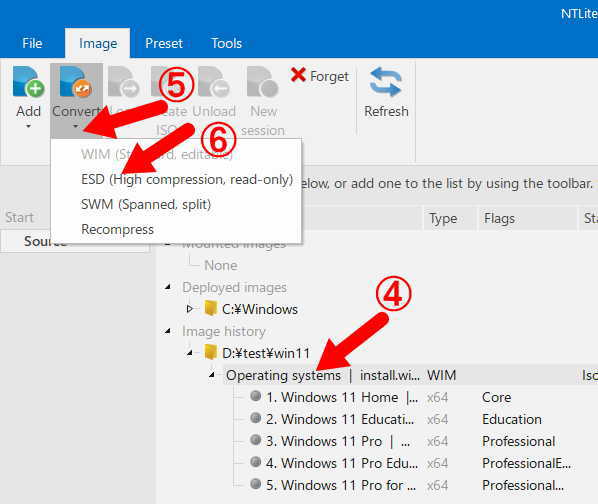Expand the C:¥Windows tree node
The image size is (598, 504).
190,309
